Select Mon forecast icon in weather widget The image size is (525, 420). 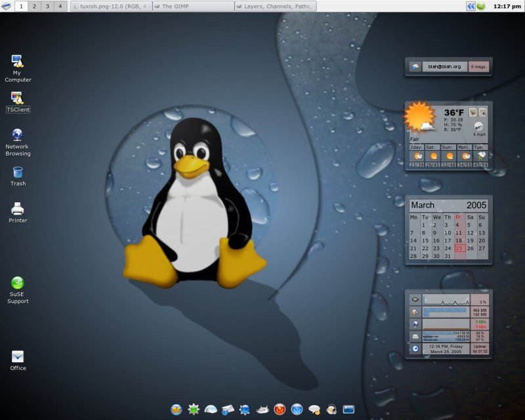click(x=465, y=156)
